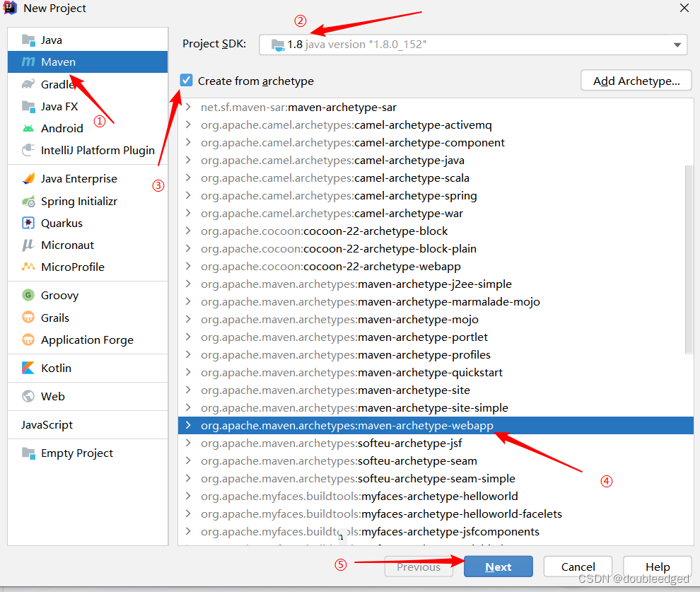Image resolution: width=700 pixels, height=592 pixels.
Task: Click the green Groovy G icon
Action: click(28, 295)
